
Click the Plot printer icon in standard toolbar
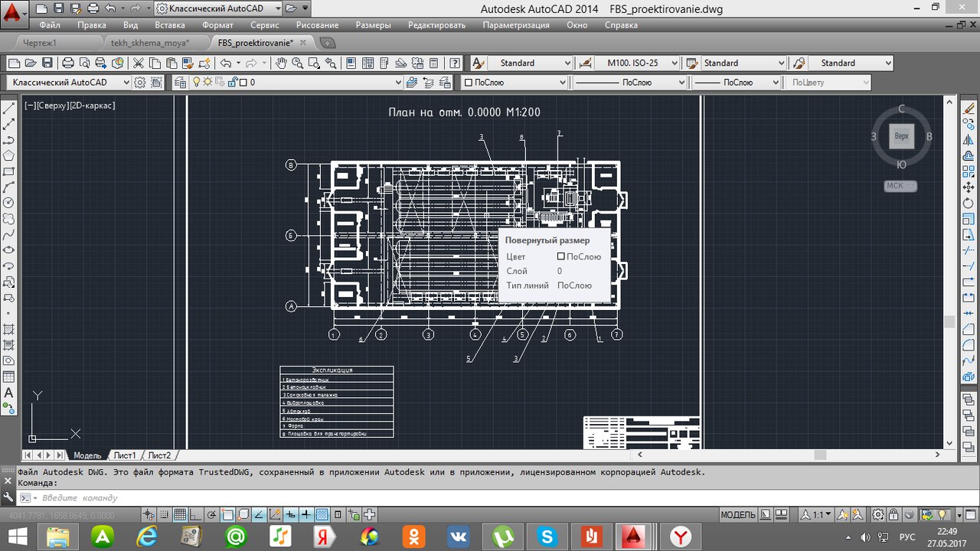67,63
